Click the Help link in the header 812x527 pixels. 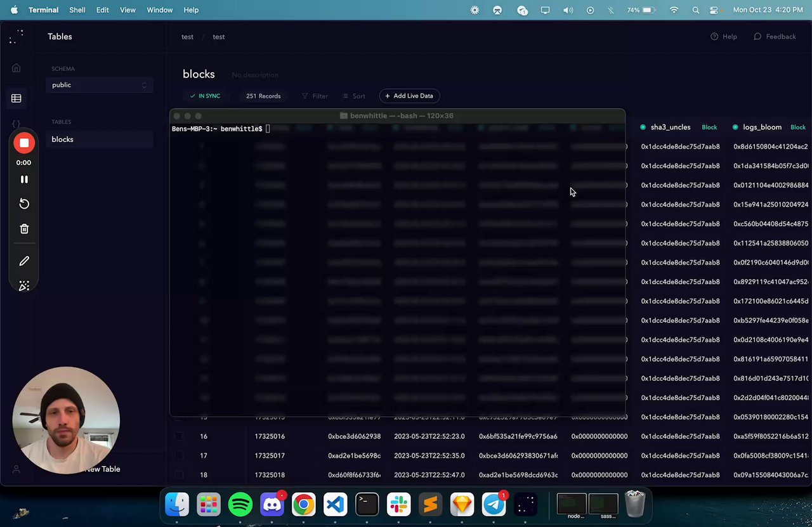(724, 37)
